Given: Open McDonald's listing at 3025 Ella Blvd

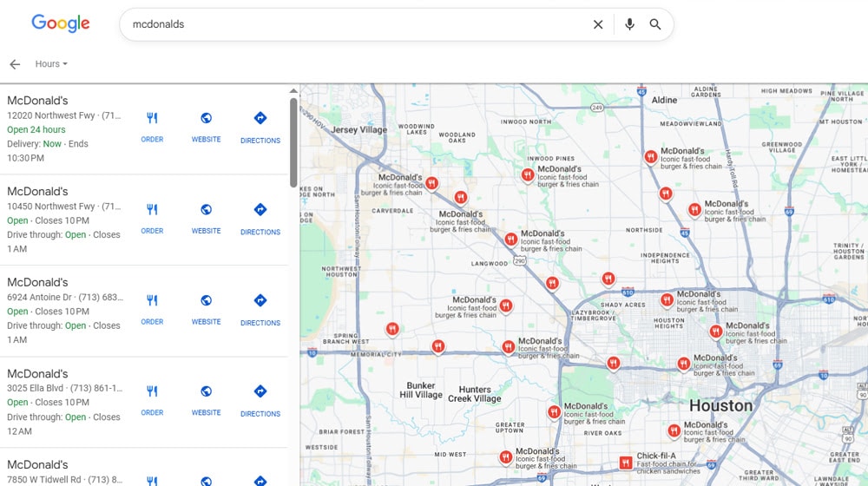Looking at the screenshot, I should 37,373.
